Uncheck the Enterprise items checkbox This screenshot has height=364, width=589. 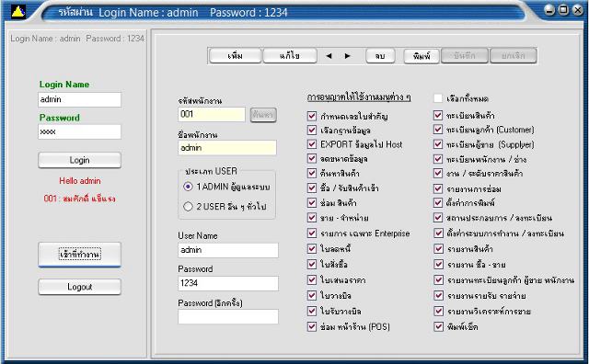(x=312, y=233)
